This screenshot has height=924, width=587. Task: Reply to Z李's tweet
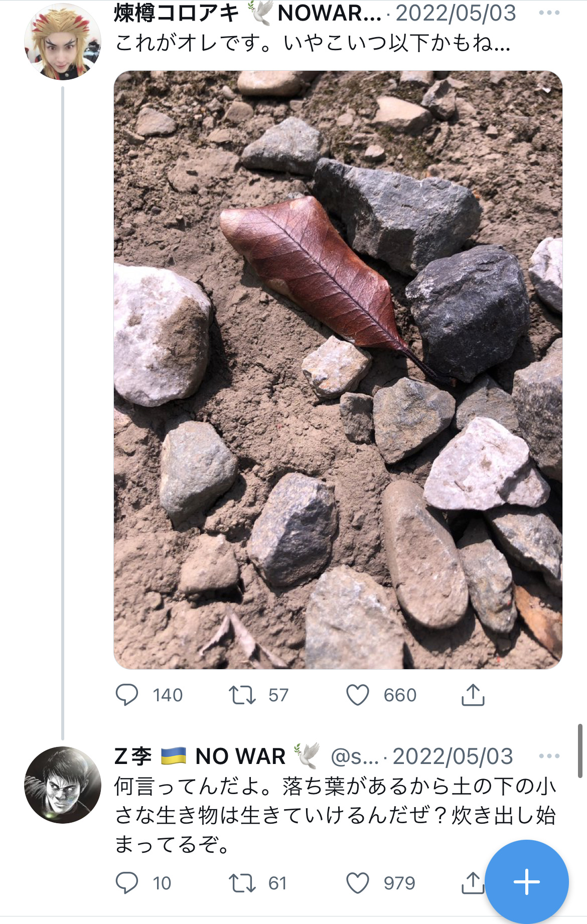point(127,883)
